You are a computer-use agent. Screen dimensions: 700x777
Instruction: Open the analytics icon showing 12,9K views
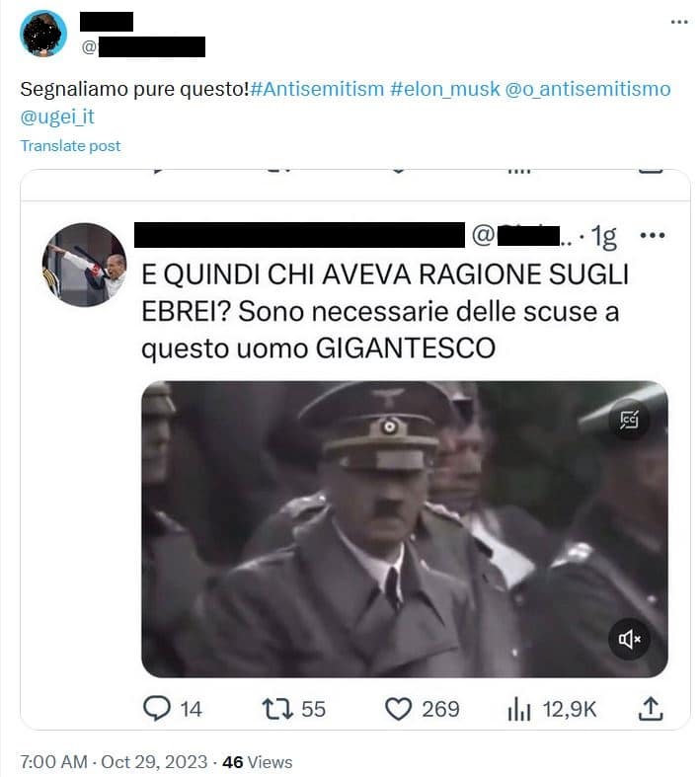(518, 710)
